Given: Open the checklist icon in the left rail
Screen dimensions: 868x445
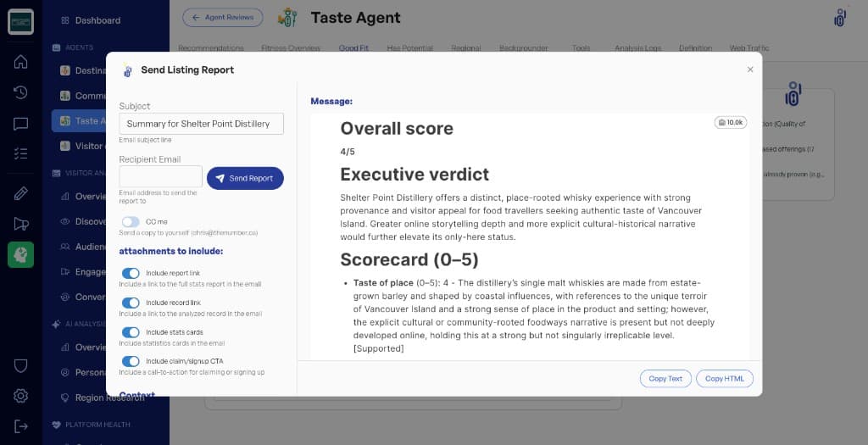Looking at the screenshot, I should pos(20,153).
